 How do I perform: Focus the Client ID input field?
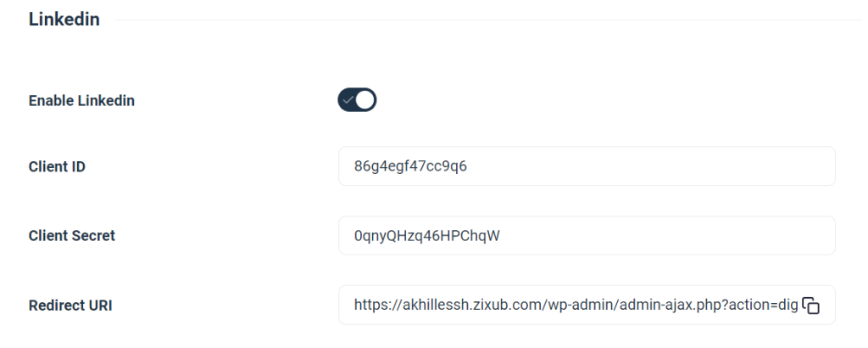[x=587, y=166]
